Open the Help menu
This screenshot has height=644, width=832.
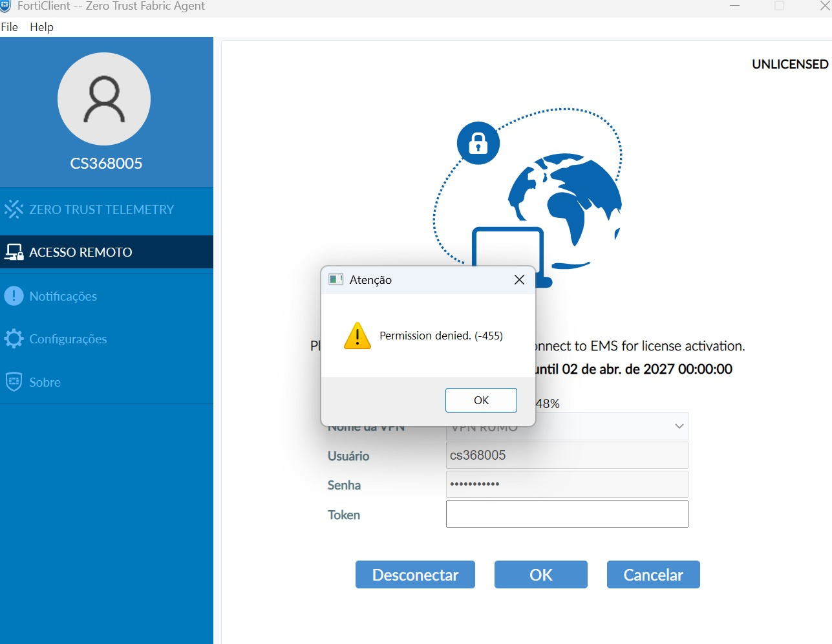pos(41,27)
